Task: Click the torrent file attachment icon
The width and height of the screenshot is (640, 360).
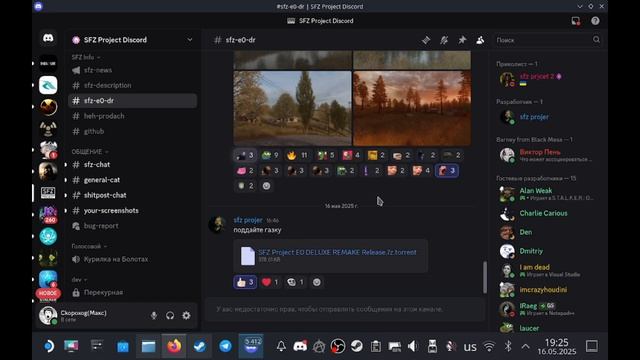Action: 248,256
